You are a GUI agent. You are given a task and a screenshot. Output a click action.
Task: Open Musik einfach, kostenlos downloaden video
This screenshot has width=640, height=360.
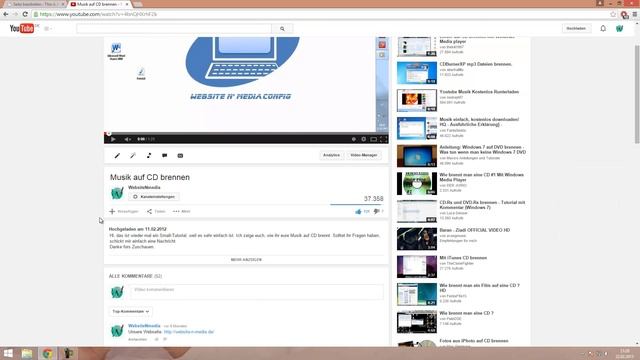point(479,122)
